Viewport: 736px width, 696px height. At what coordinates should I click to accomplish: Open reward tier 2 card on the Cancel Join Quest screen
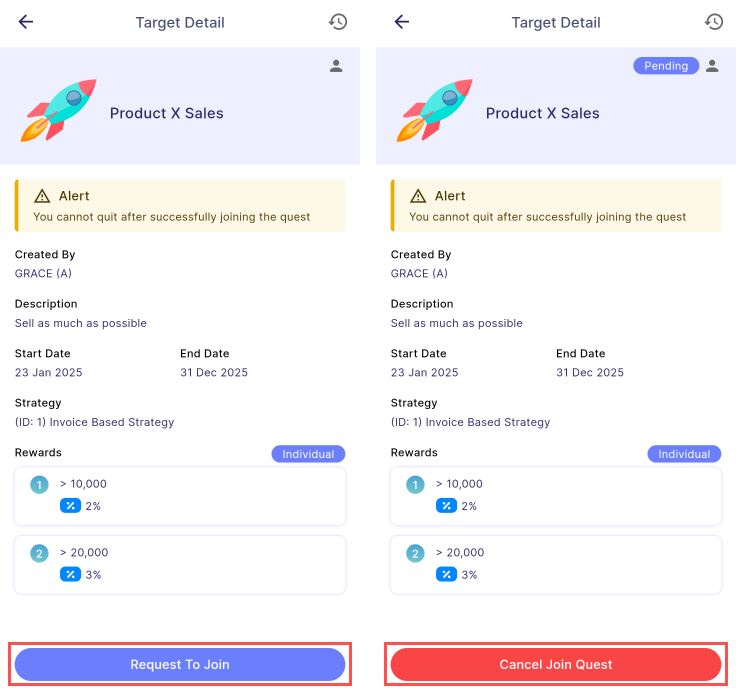pos(556,564)
